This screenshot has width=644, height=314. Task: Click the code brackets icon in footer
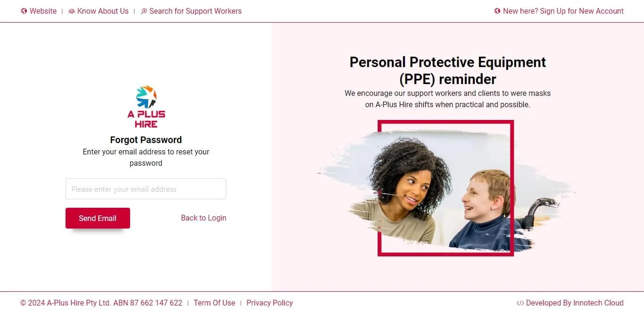coord(520,303)
